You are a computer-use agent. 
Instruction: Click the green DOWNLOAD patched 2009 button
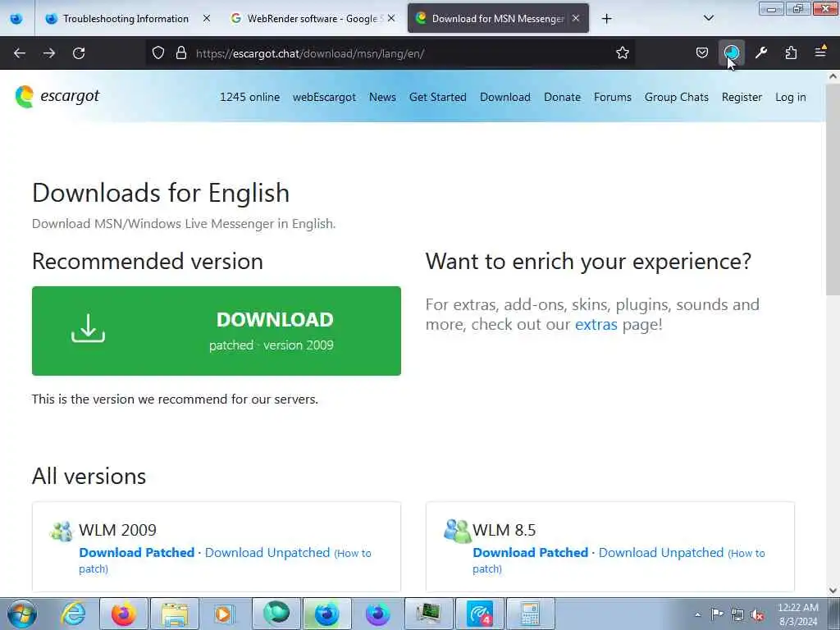[217, 331]
